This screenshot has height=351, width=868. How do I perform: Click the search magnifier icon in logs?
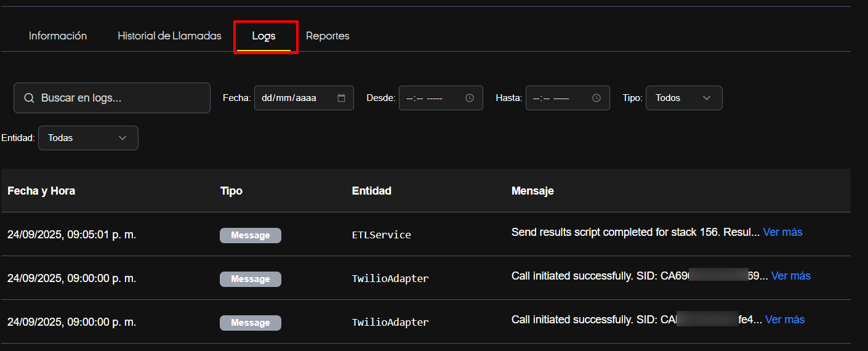[29, 98]
